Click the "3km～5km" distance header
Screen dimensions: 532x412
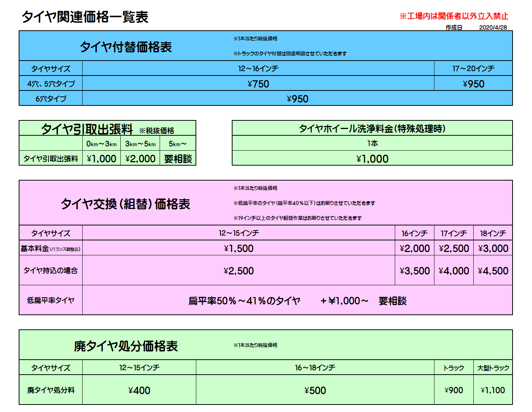pos(141,144)
